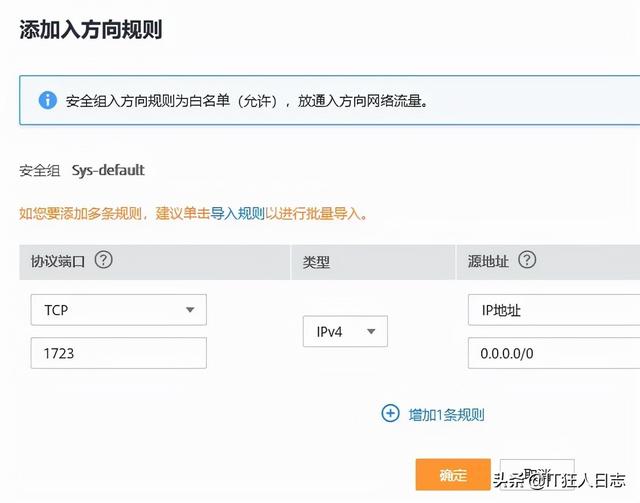Viewport: 640px width, 503px height.
Task: Select the Sys-default security group name
Action: click(108, 171)
